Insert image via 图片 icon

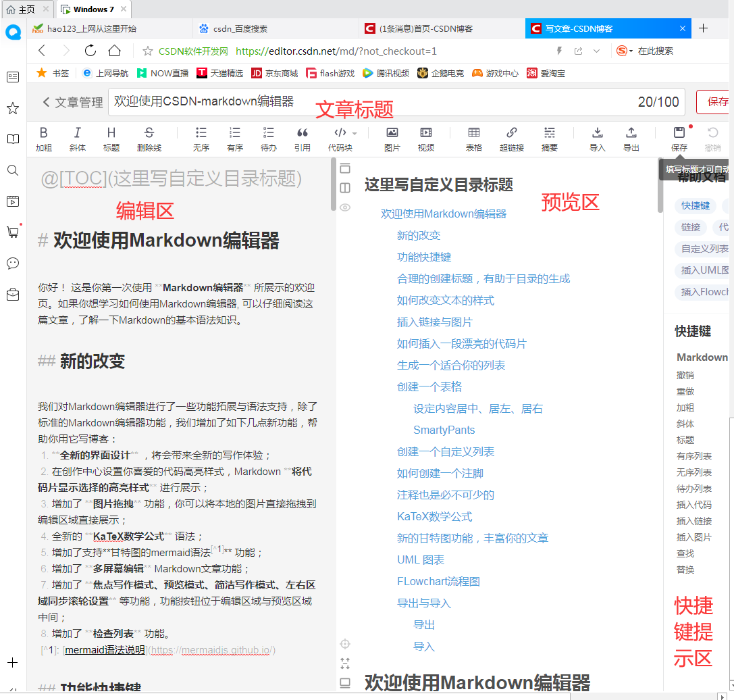(x=392, y=139)
